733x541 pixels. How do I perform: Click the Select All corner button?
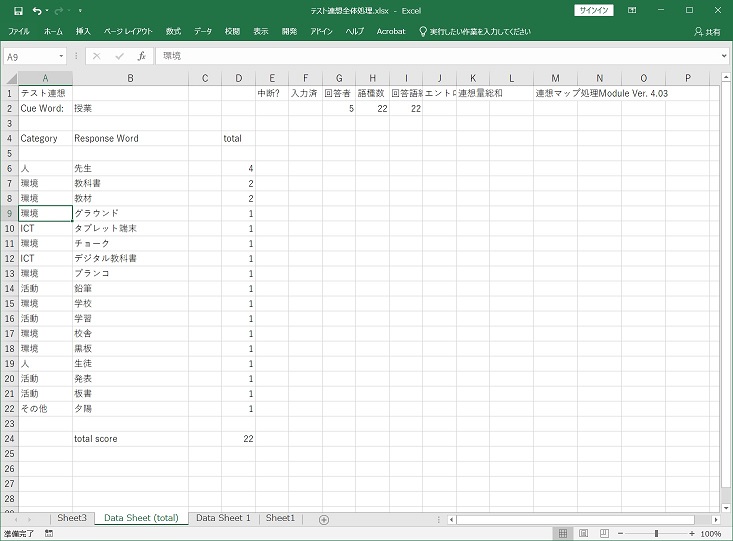click(9, 78)
